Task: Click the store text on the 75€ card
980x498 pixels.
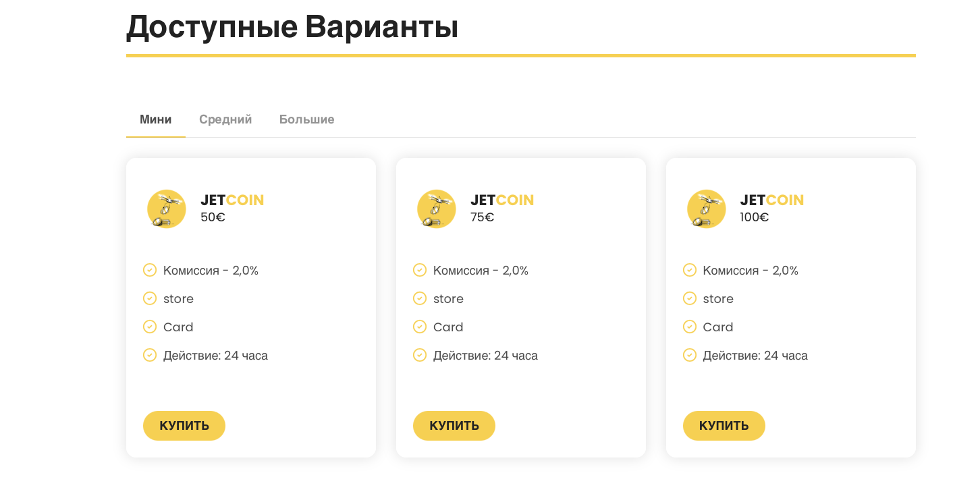Action: 448,299
